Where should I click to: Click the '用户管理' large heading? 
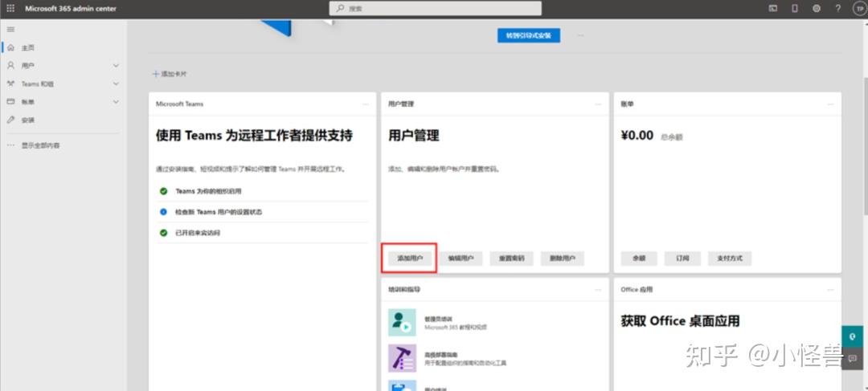click(x=414, y=136)
